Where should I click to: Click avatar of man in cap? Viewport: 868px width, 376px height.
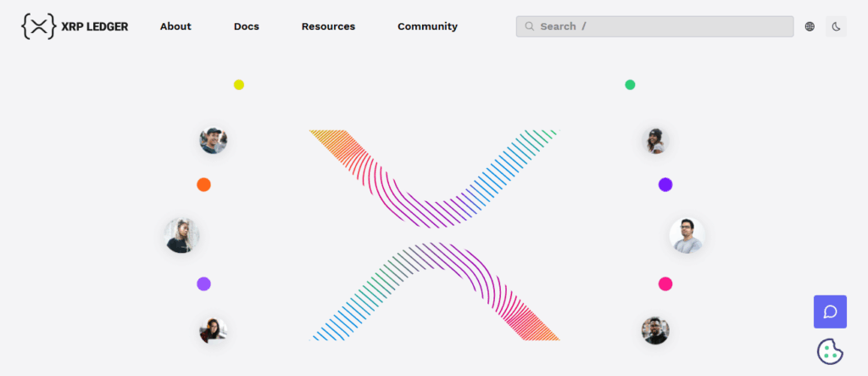point(213,140)
